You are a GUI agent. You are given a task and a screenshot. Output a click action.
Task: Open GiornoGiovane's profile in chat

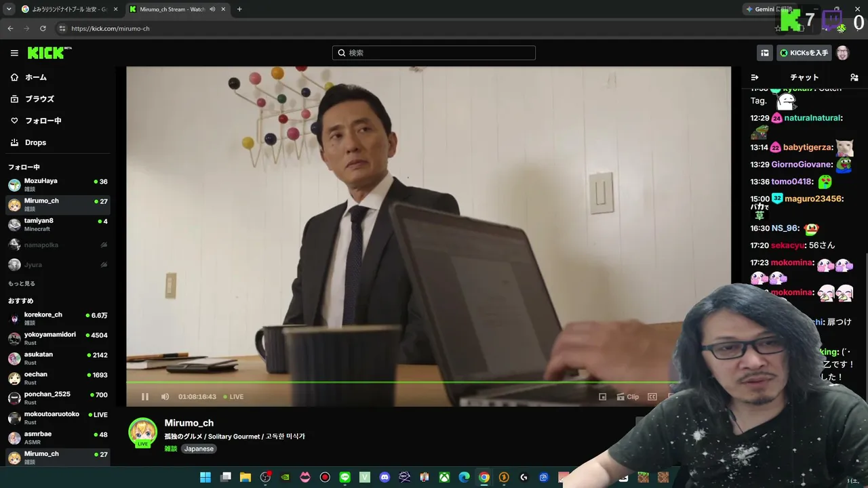tap(802, 165)
